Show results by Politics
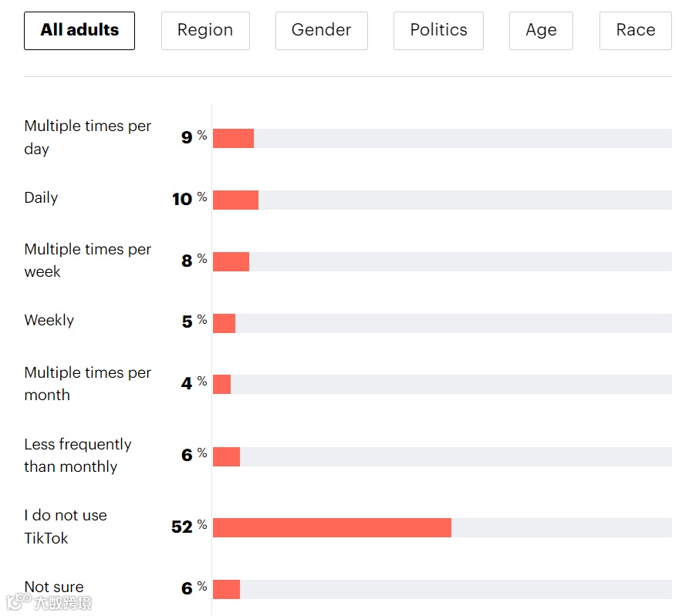Screen dimensions: 699x616 [438, 31]
